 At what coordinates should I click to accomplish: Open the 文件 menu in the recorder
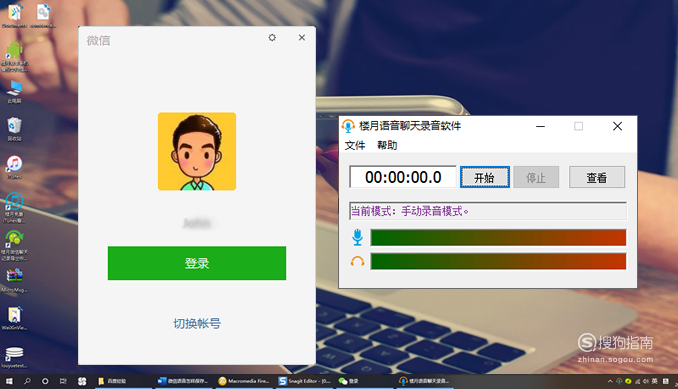(x=355, y=145)
